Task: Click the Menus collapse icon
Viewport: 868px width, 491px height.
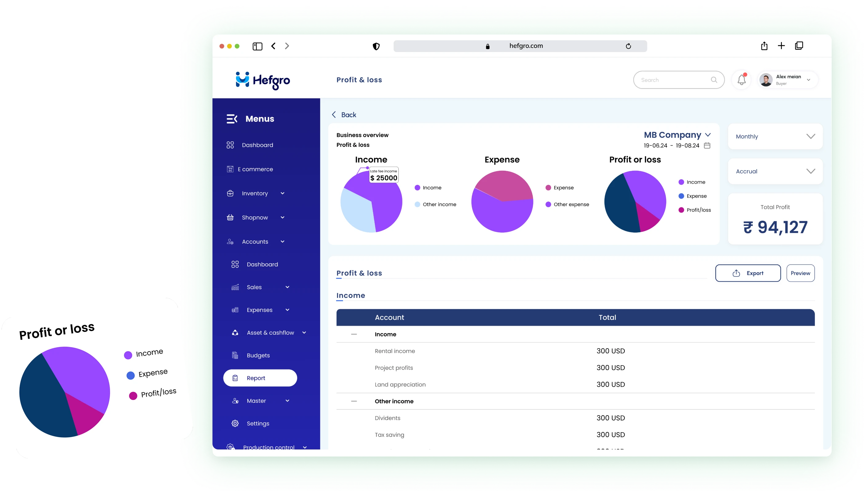Action: (232, 119)
